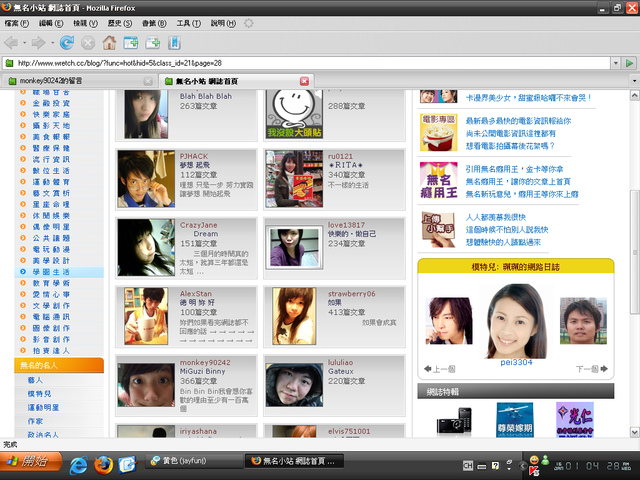Click the 電影專區 popcorn thumbnail
The image size is (640, 480).
(x=438, y=132)
